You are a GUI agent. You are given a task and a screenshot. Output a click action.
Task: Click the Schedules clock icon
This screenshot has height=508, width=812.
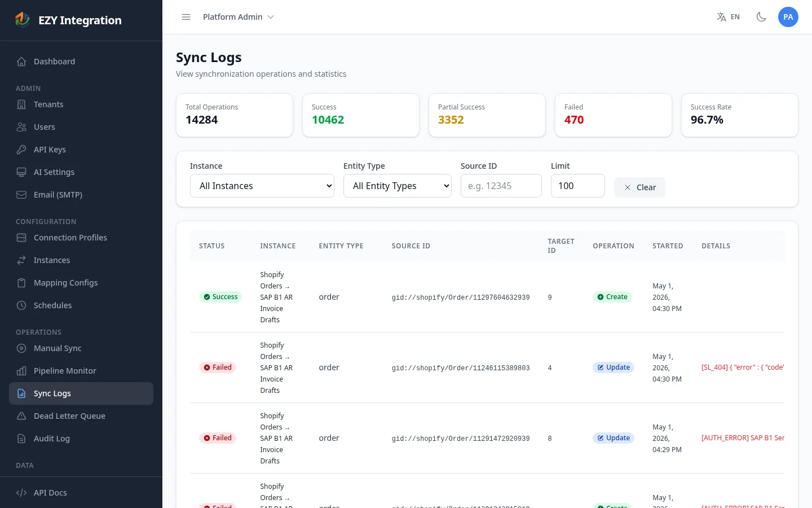point(21,305)
